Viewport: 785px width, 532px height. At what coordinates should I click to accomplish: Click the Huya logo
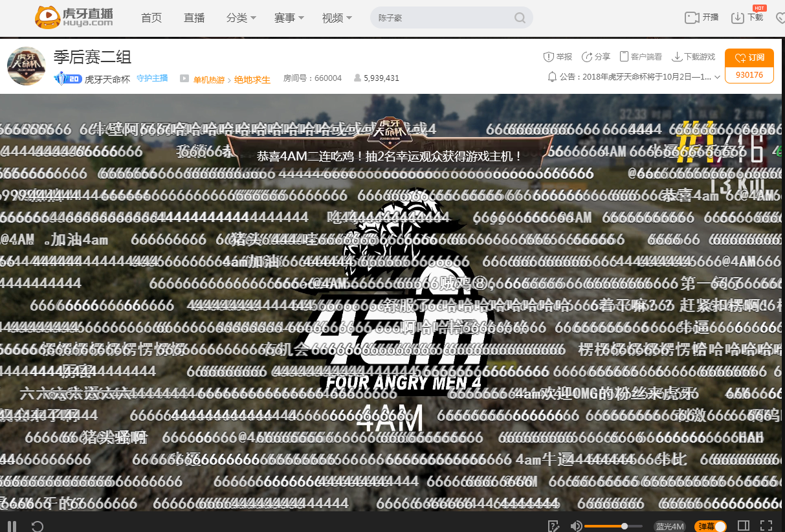72,17
